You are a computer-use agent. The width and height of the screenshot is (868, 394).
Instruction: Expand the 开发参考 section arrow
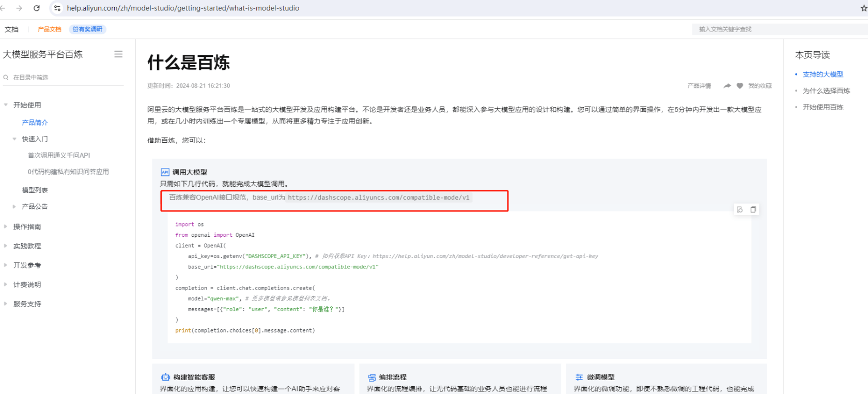(x=6, y=265)
